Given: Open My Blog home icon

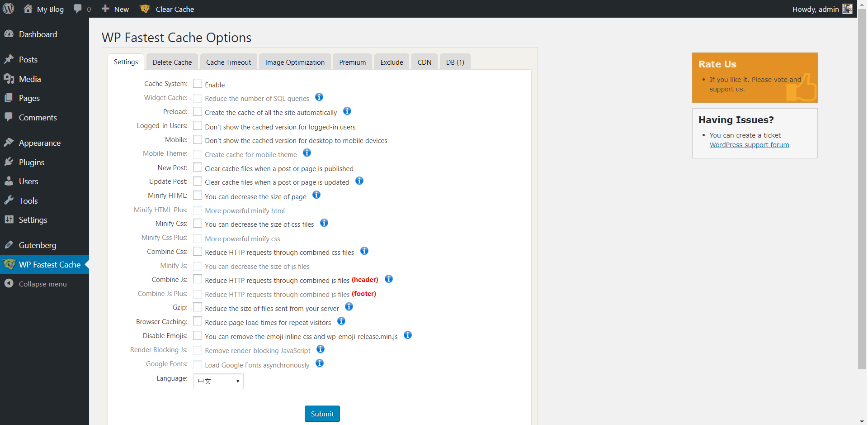Looking at the screenshot, I should [x=28, y=9].
